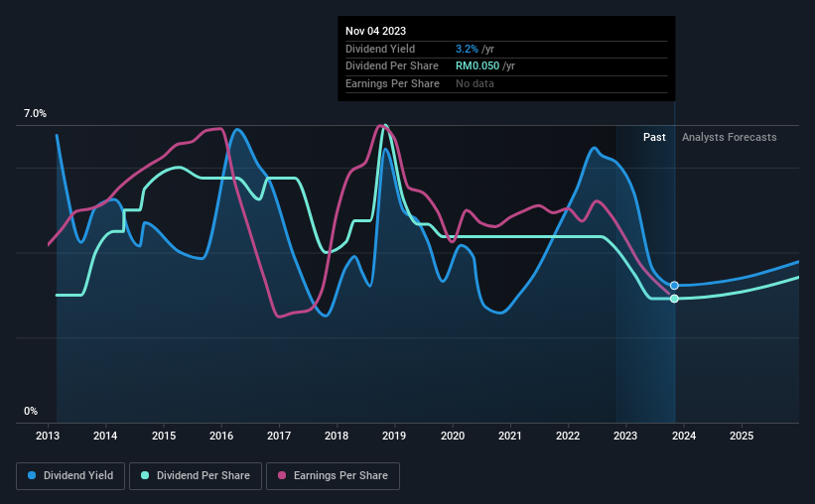Click the 2017 x-axis label
Image resolution: width=815 pixels, height=504 pixels.
point(279,436)
